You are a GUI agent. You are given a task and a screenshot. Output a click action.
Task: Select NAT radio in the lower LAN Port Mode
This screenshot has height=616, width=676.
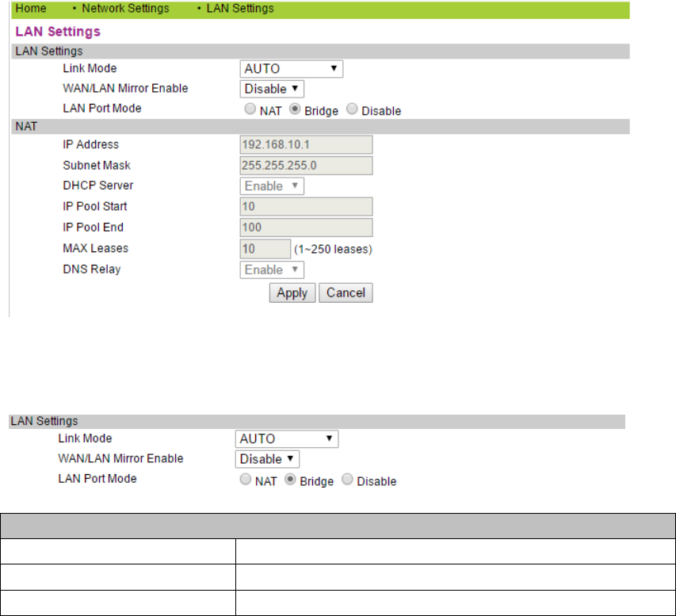point(246,479)
